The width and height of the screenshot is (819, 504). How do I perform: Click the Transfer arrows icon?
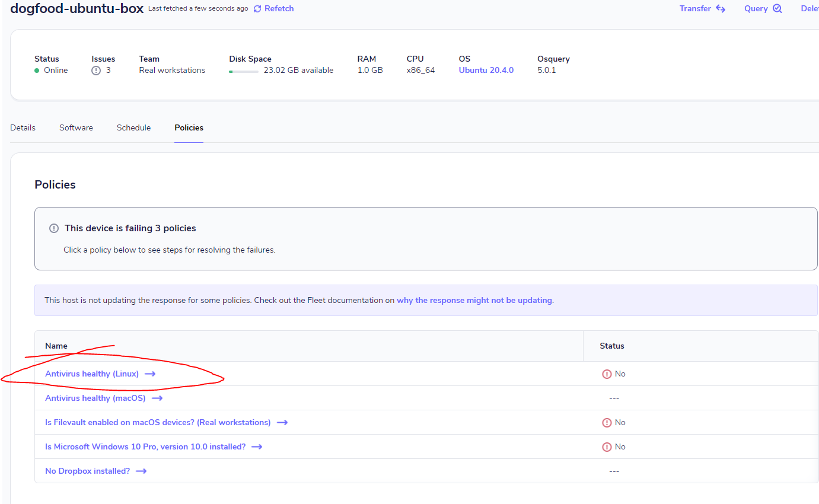pyautogui.click(x=721, y=9)
